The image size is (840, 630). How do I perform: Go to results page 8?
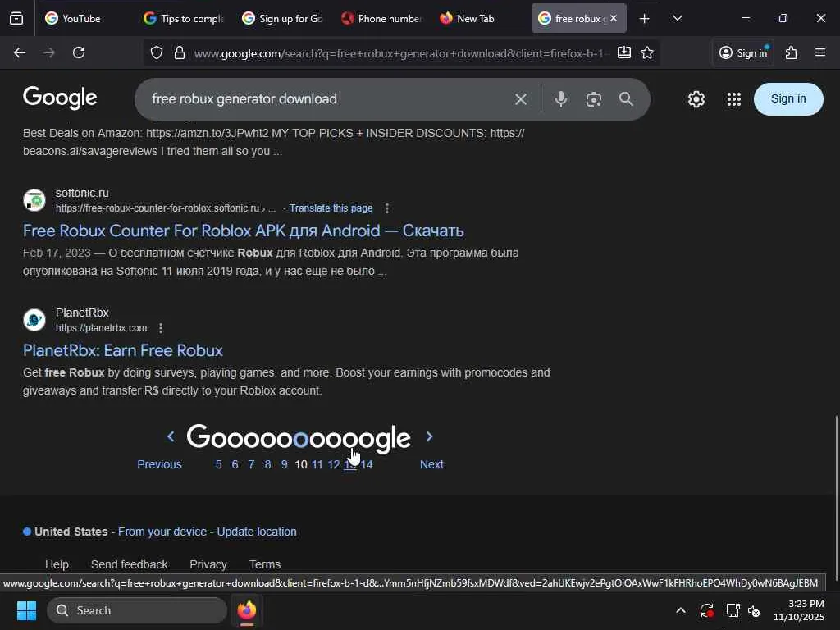tap(267, 464)
